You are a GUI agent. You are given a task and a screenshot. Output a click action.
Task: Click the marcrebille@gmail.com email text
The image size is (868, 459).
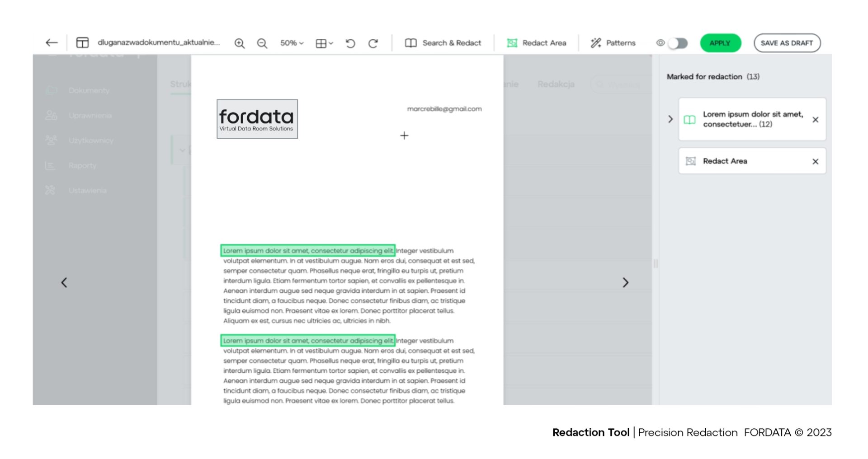444,109
